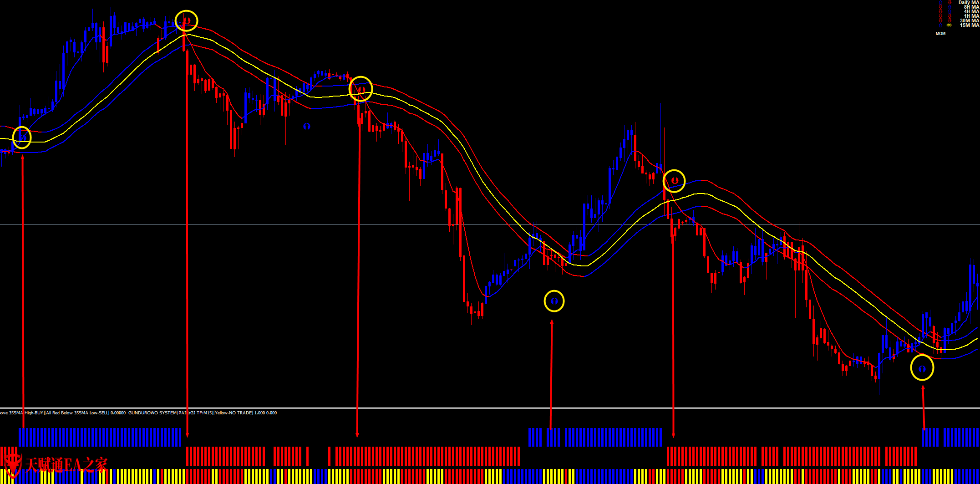Click the circled blue marker below the chart's middle candles
Viewport: 980px width, 484px height.
(x=554, y=301)
